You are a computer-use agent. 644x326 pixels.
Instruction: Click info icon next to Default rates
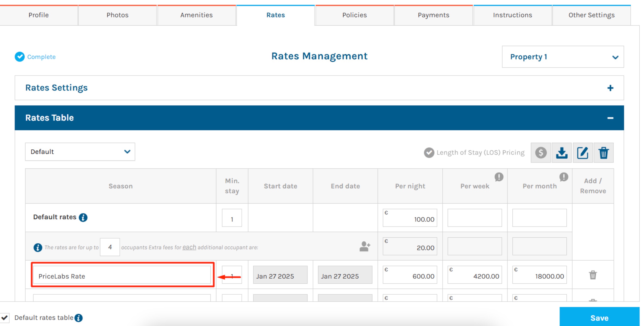point(83,217)
